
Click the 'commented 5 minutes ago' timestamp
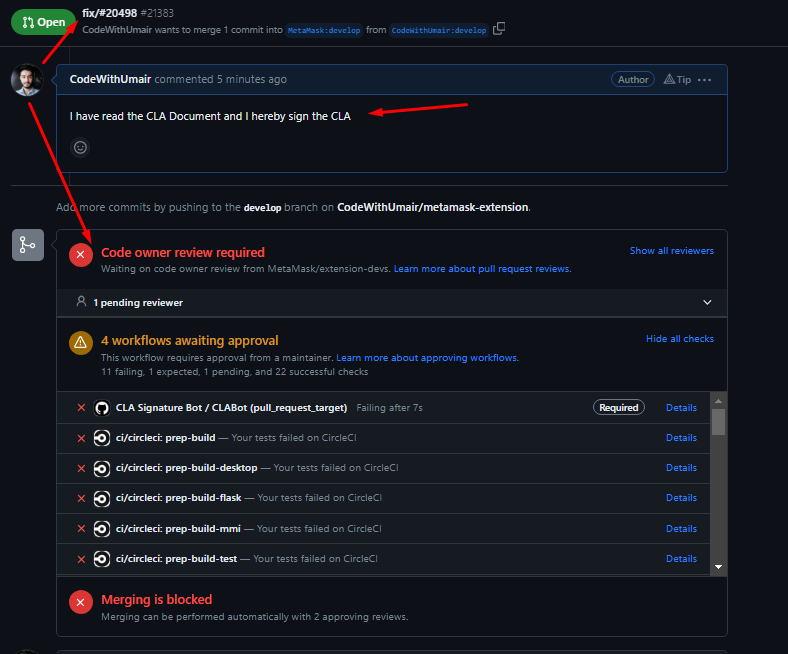(x=221, y=79)
